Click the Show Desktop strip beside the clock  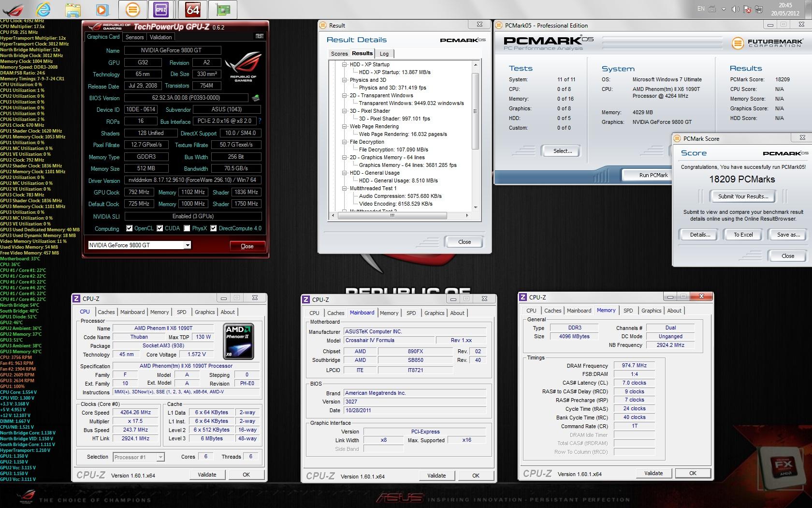point(809,9)
